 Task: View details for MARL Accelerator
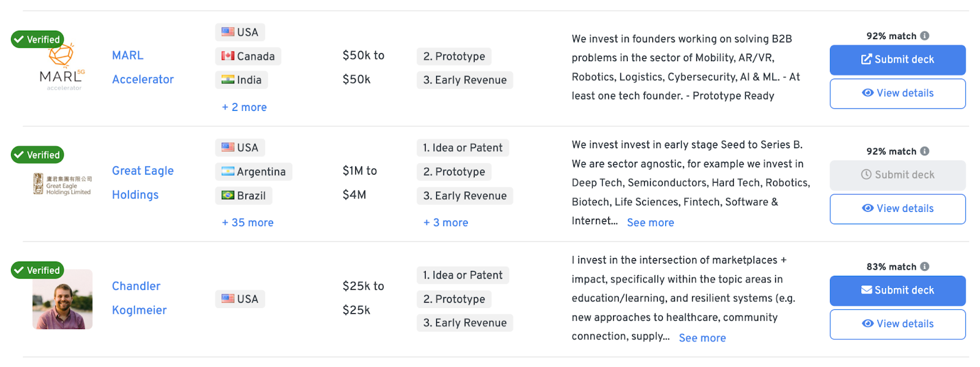tap(897, 93)
